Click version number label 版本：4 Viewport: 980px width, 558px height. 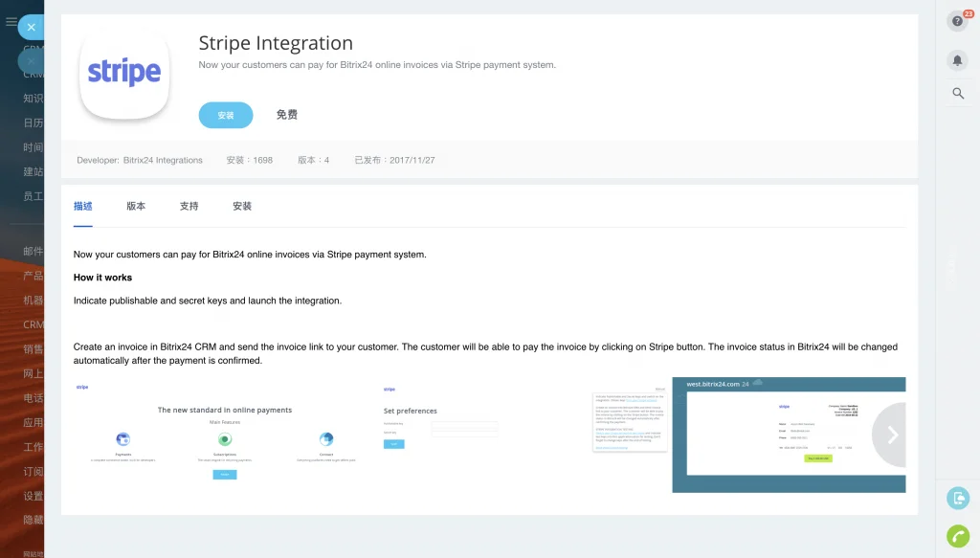[x=313, y=160]
